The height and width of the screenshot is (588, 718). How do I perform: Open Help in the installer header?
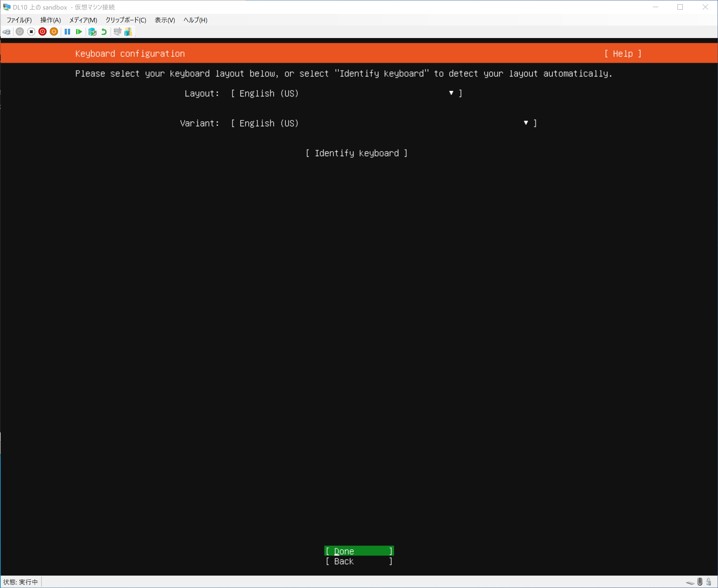point(623,54)
